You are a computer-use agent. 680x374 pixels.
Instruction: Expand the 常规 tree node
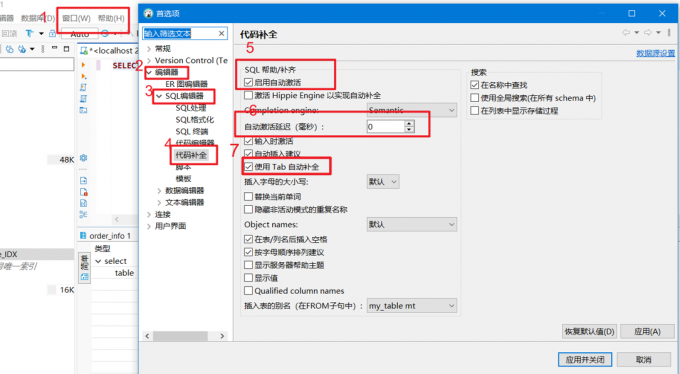click(149, 49)
